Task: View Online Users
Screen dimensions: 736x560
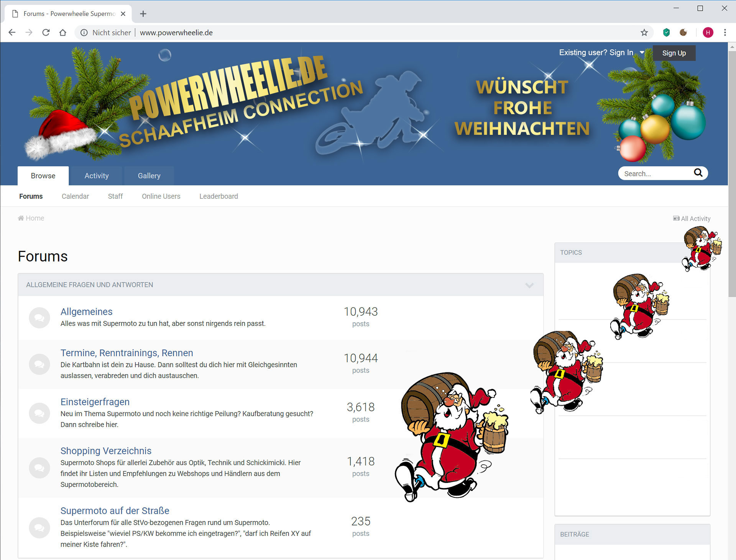Action: pyautogui.click(x=161, y=196)
